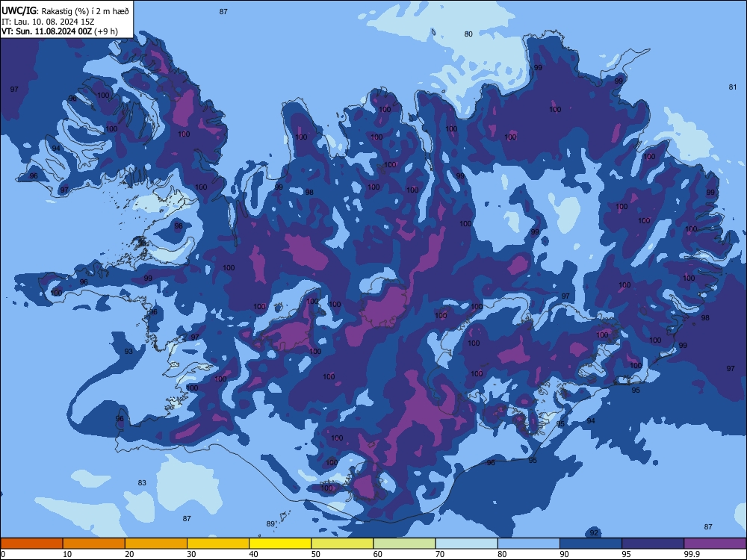747x560 pixels.
Task: Click the '90' legend scale label
Action: pos(565,554)
